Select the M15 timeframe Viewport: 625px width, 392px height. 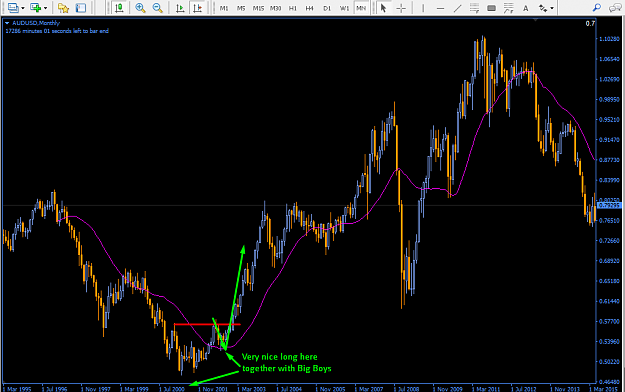[x=258, y=8]
